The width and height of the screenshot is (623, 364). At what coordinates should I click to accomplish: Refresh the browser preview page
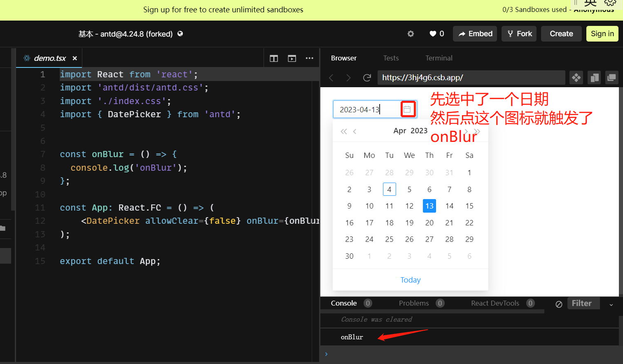click(367, 77)
